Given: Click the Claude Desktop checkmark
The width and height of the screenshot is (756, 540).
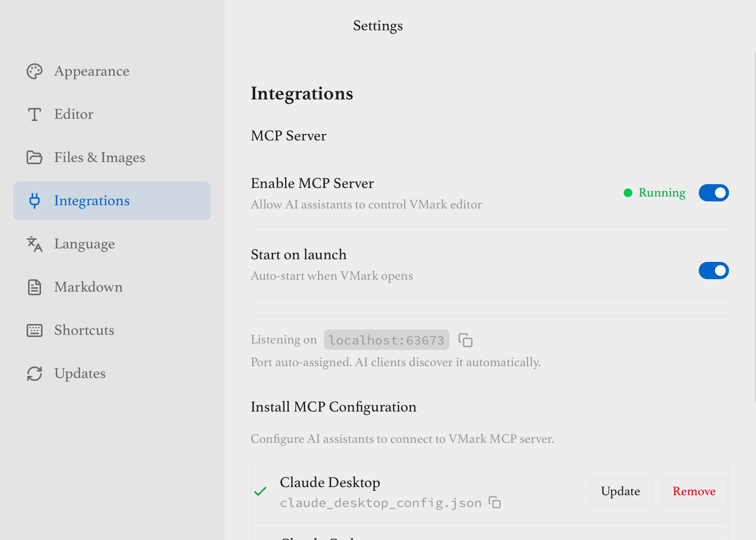Looking at the screenshot, I should [261, 491].
